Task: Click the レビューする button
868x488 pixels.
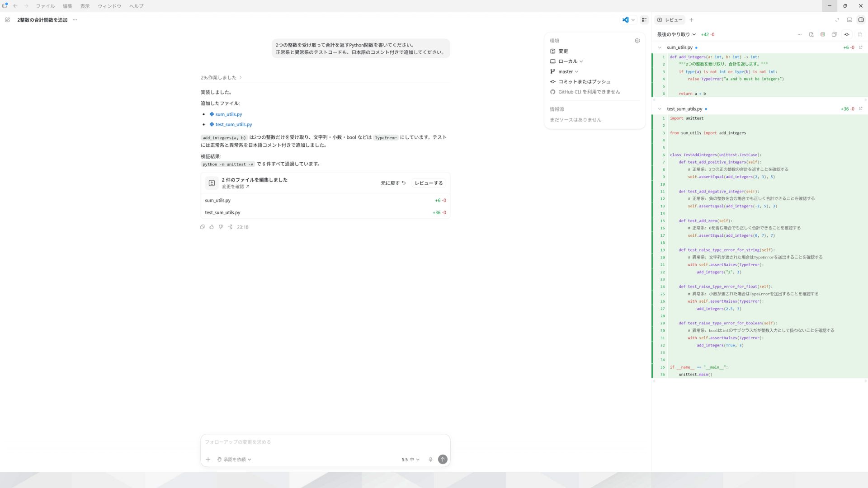Action: [429, 183]
